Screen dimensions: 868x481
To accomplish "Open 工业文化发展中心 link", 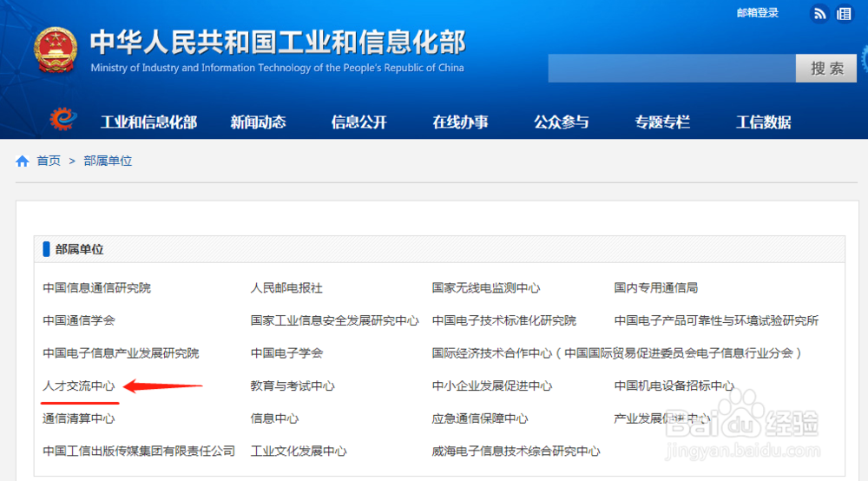I will point(299,451).
